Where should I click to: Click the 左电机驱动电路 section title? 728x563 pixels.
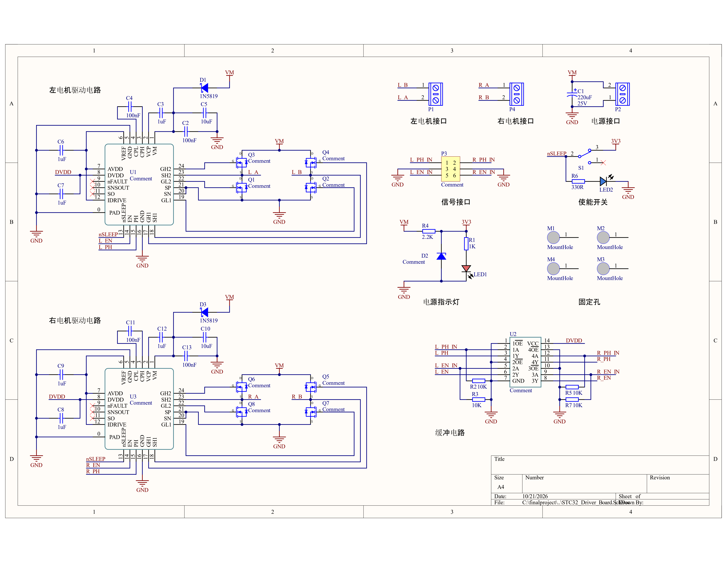click(x=75, y=90)
